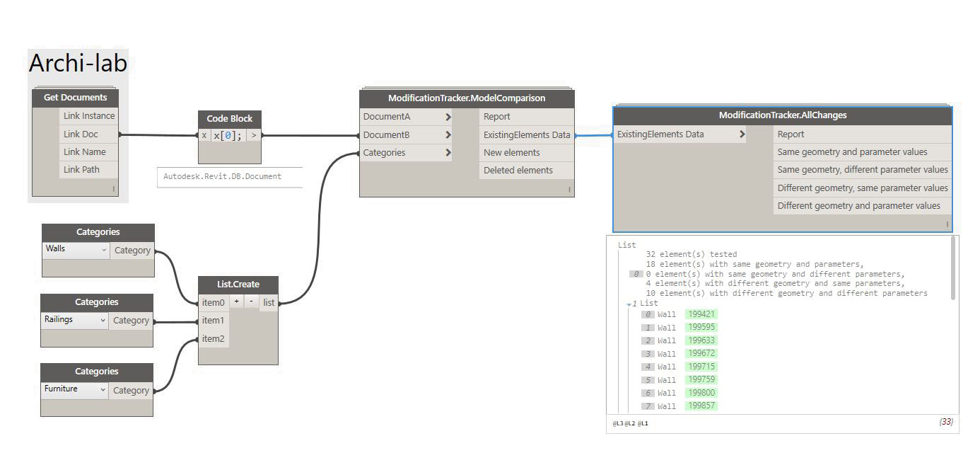Select the ModificationTracker.AllChanges node header
This screenshot has height=465, width=980.
pyautogui.click(x=782, y=115)
